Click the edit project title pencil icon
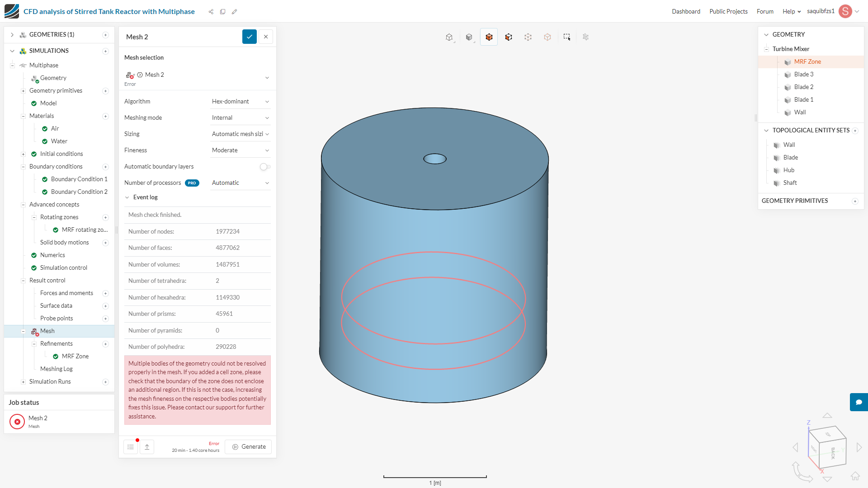 pos(234,12)
